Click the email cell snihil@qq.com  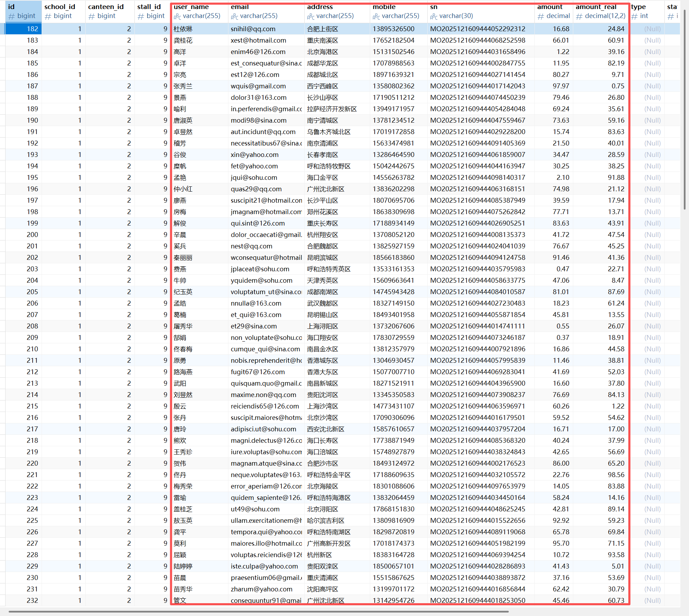point(253,29)
